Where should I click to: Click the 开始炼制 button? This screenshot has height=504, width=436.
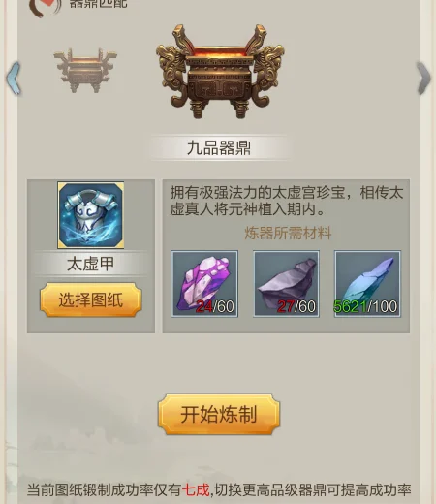219,414
